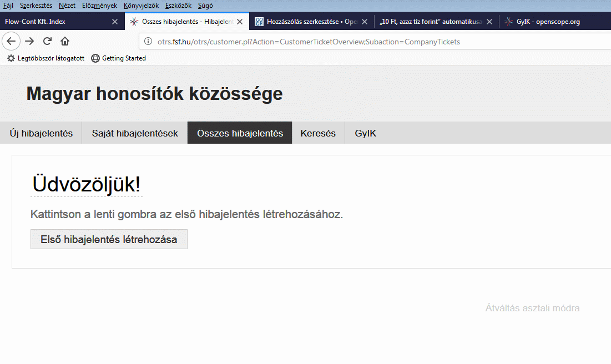Open the Legtöbbször látogatott bookmark folder
The image size is (611, 364).
point(46,58)
